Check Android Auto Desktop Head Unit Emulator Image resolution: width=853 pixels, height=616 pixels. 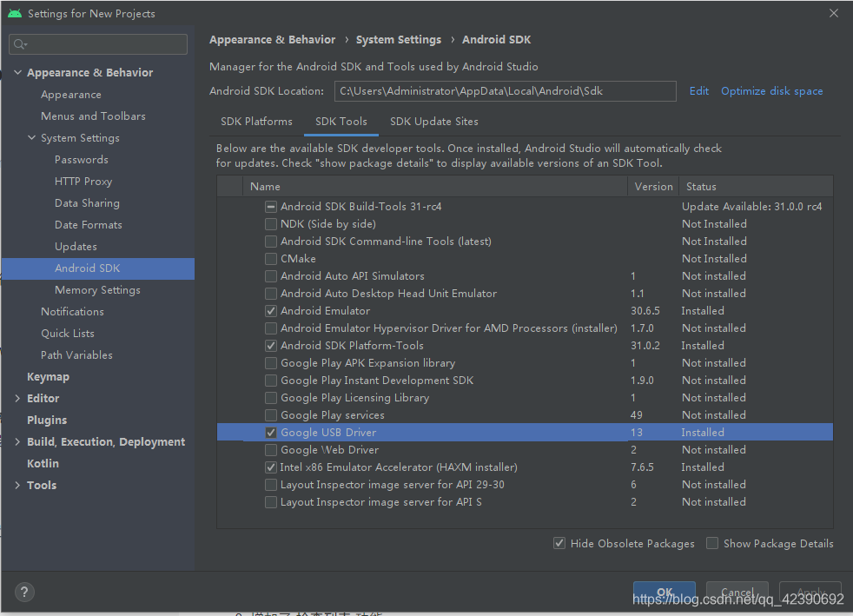point(271,294)
